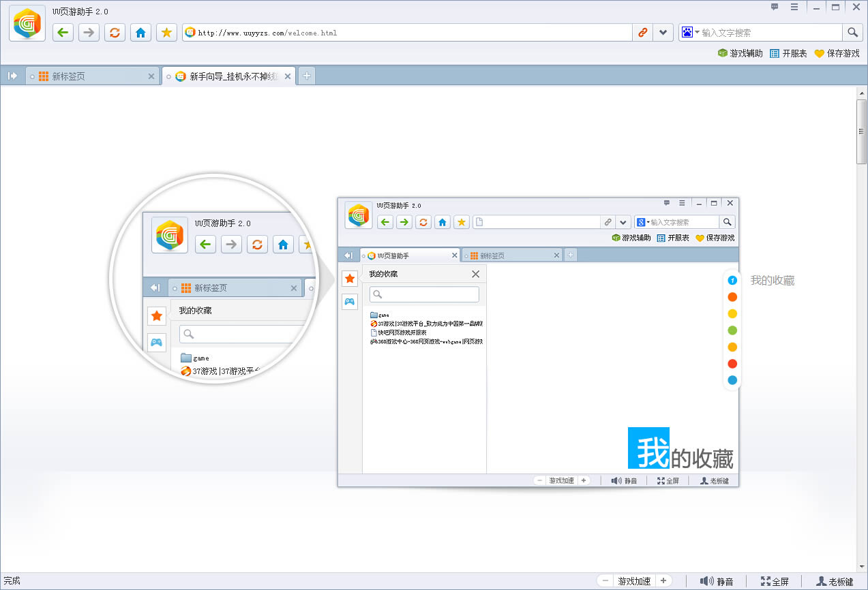Reload the page with the refresh icon
Screen dimensions: 868x590
pos(115,33)
